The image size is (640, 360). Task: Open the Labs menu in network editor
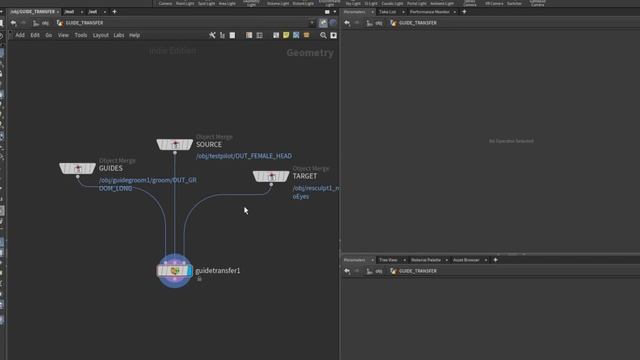[119, 35]
